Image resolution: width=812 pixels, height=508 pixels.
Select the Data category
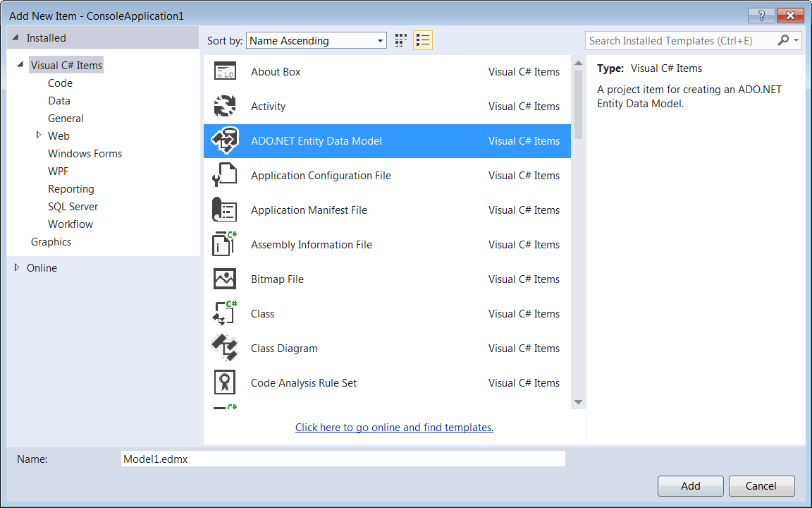coord(59,101)
